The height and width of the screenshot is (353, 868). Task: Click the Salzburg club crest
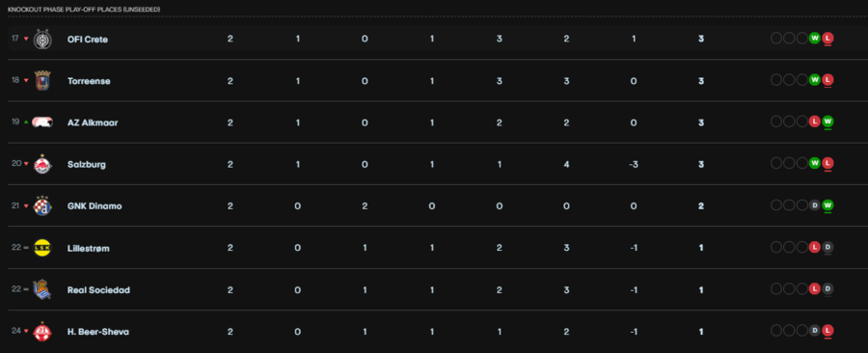(x=42, y=164)
